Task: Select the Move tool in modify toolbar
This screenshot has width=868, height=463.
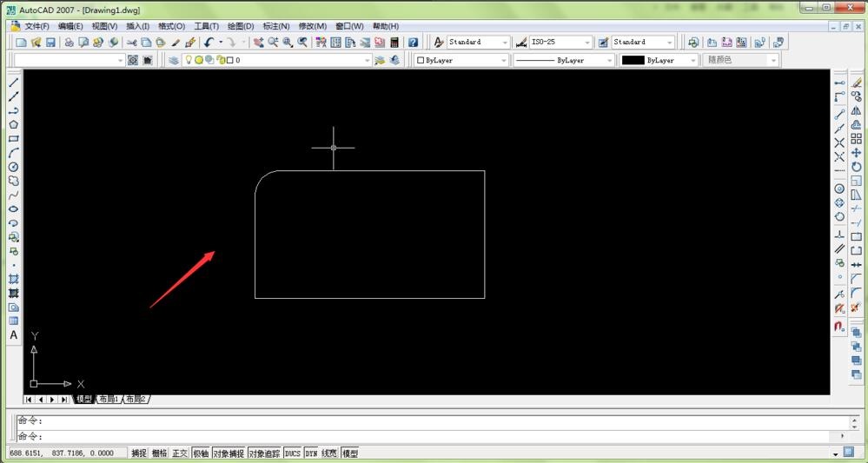Action: coord(856,153)
